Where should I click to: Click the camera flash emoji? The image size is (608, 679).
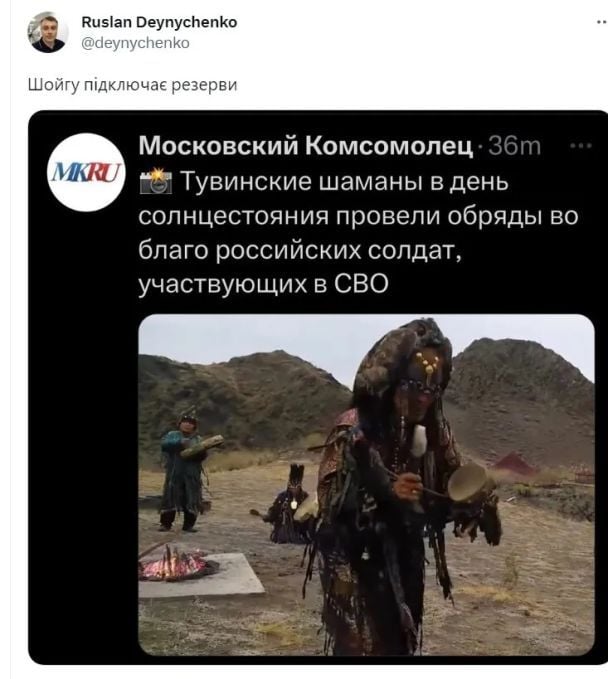[155, 181]
